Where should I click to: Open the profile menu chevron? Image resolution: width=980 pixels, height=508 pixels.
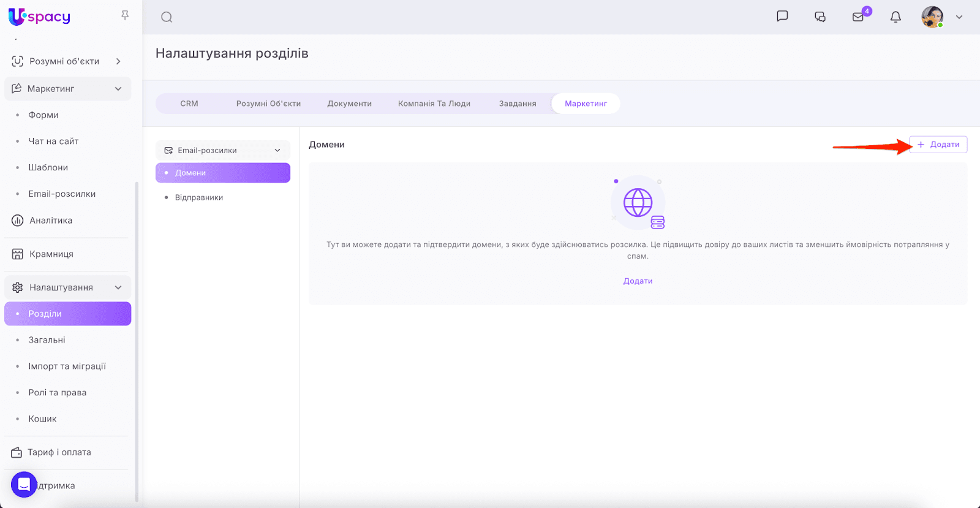(x=959, y=17)
